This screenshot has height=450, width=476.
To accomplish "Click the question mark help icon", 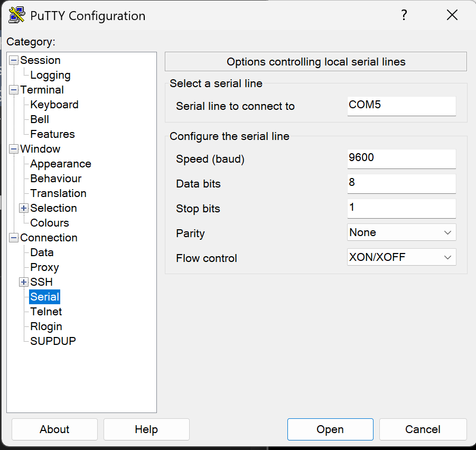I will tap(404, 15).
